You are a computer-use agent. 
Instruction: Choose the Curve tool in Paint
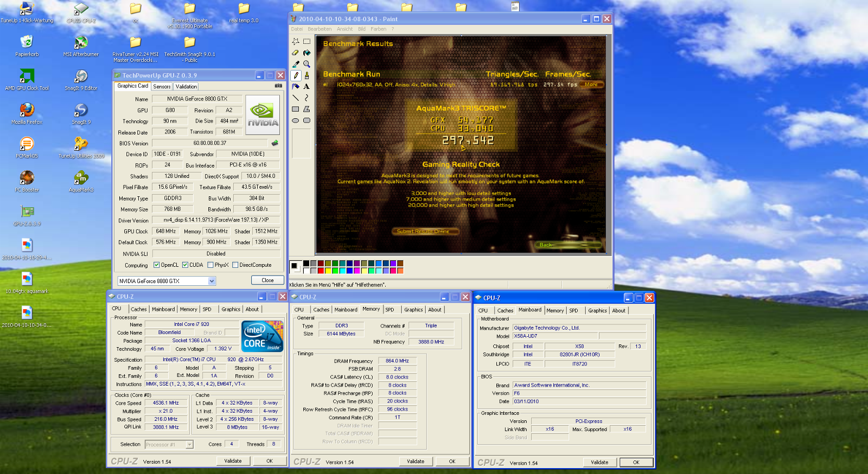[307, 98]
